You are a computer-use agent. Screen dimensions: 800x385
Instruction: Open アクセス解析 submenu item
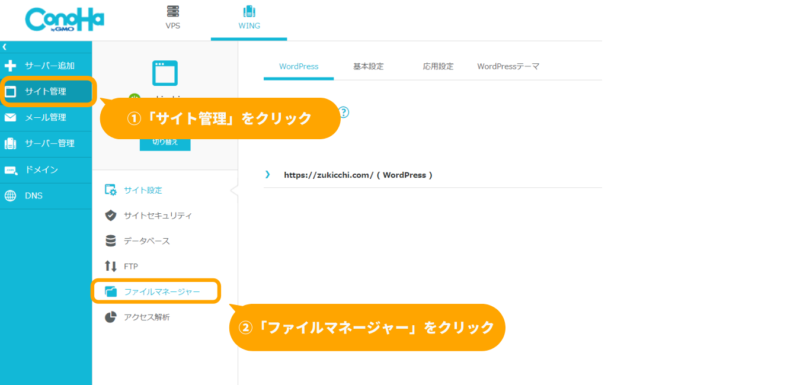tap(146, 317)
